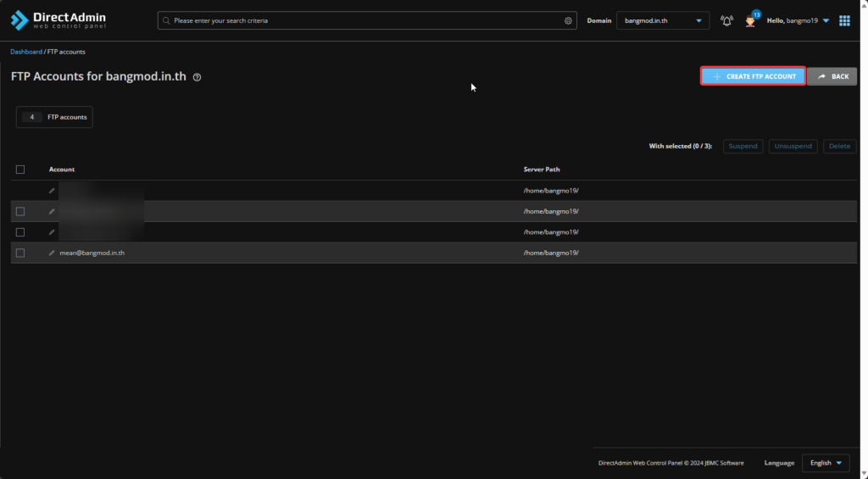Click the Create FTP Account button
The width and height of the screenshot is (868, 479).
click(753, 76)
